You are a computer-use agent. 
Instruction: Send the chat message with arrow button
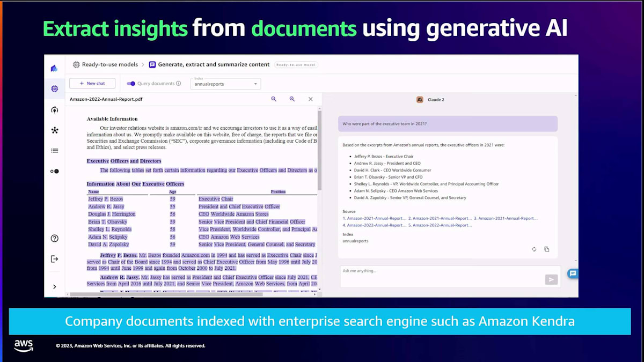coord(551,279)
